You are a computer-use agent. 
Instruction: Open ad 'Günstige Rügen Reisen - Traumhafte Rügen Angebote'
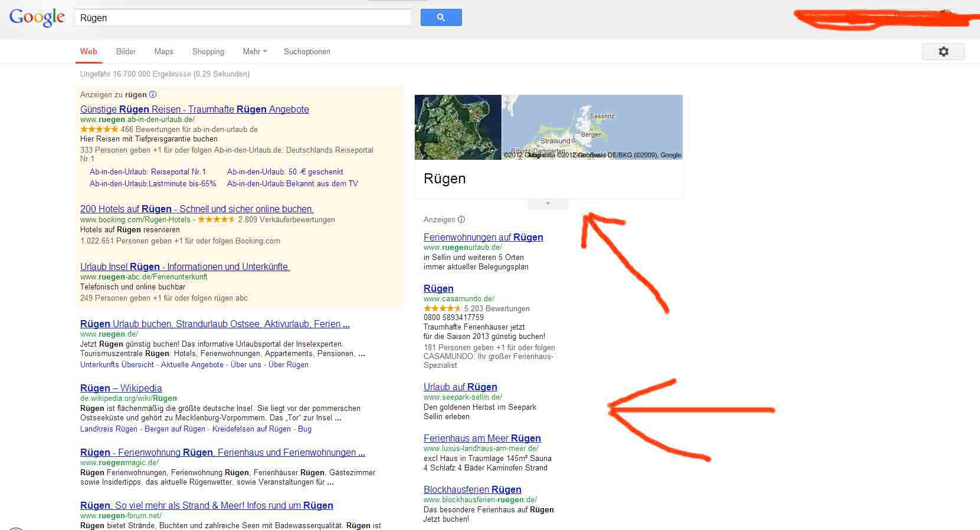click(x=195, y=109)
